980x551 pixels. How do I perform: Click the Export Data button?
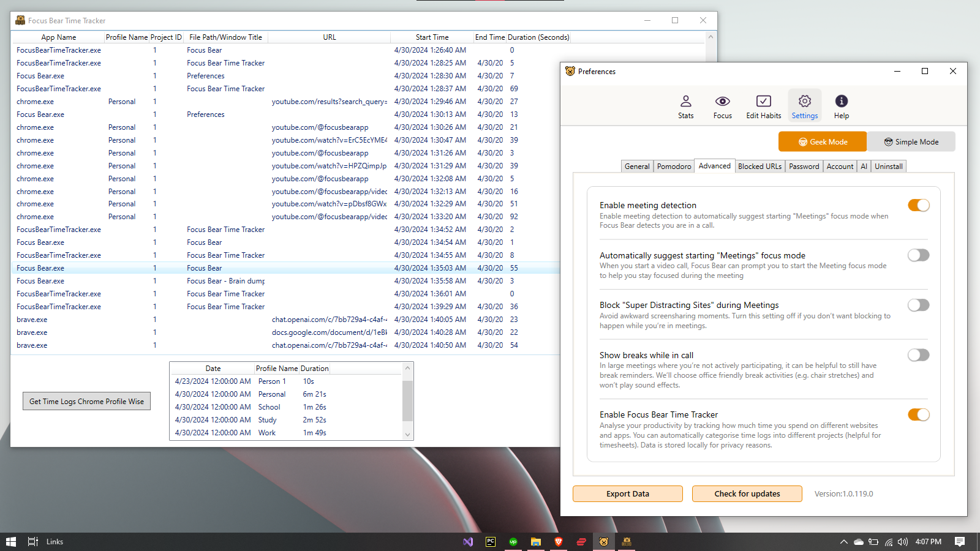pos(627,494)
